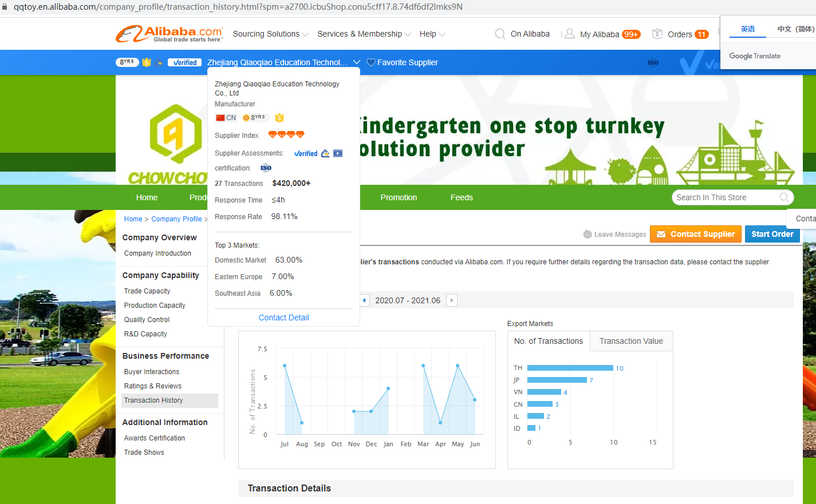This screenshot has height=504, width=816.
Task: Open the Orders clipboard icon
Action: click(x=657, y=34)
